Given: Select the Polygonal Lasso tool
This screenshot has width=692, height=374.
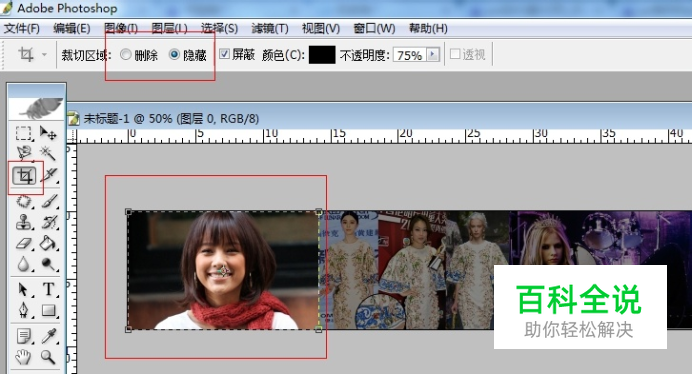Looking at the screenshot, I should [23, 153].
